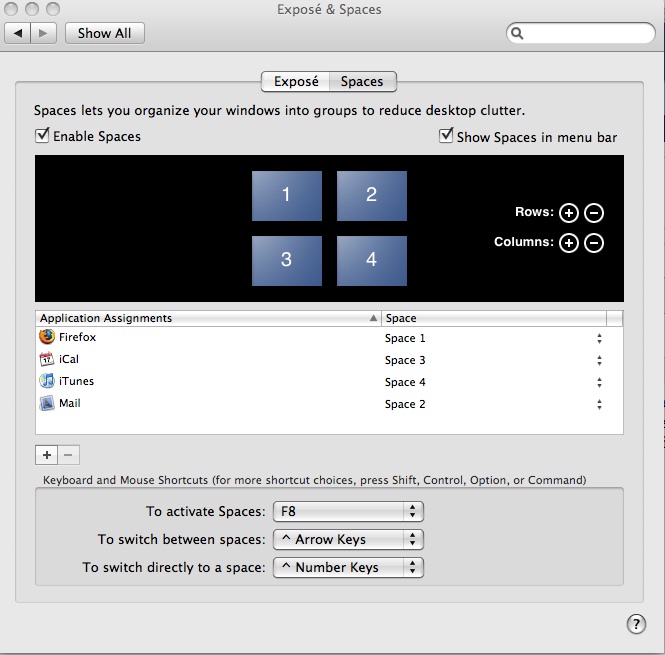Click the Space 2 value text
Viewport: 665px width, 655px height.
point(405,405)
